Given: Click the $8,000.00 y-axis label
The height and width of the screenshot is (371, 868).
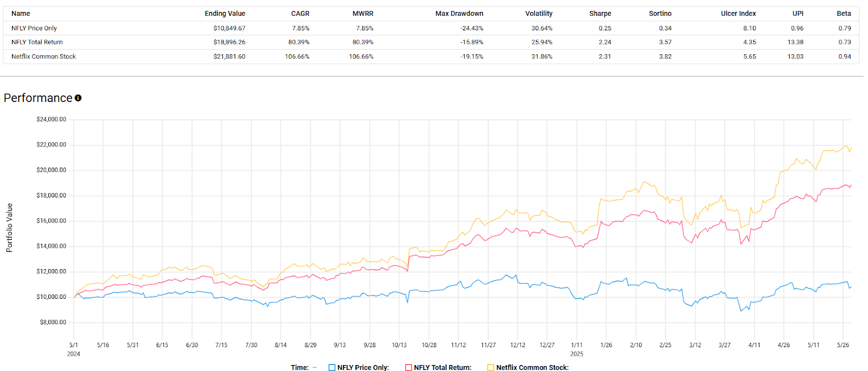Looking at the screenshot, I should coord(53,322).
